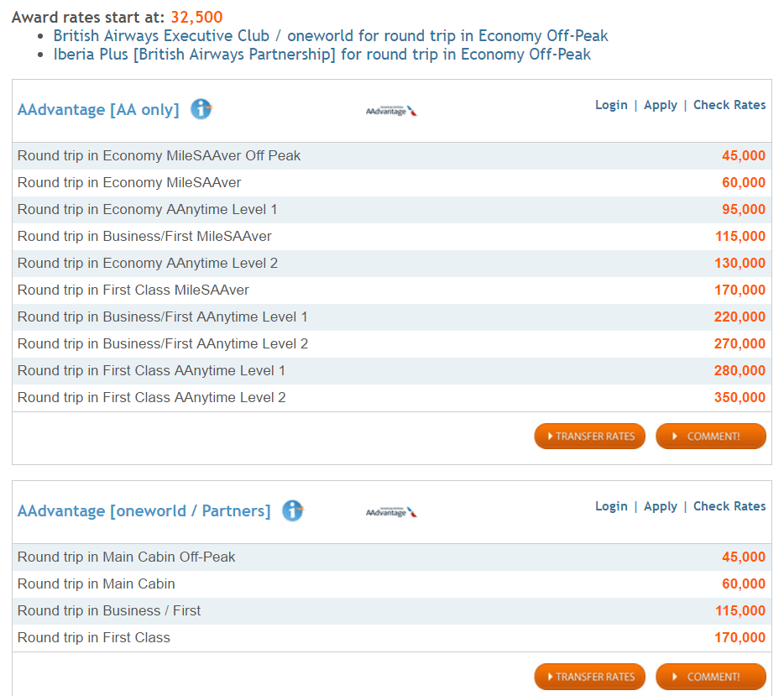
Task: Click info icon beside AAdvantage [oneworld / Partners]
Action: 292,510
